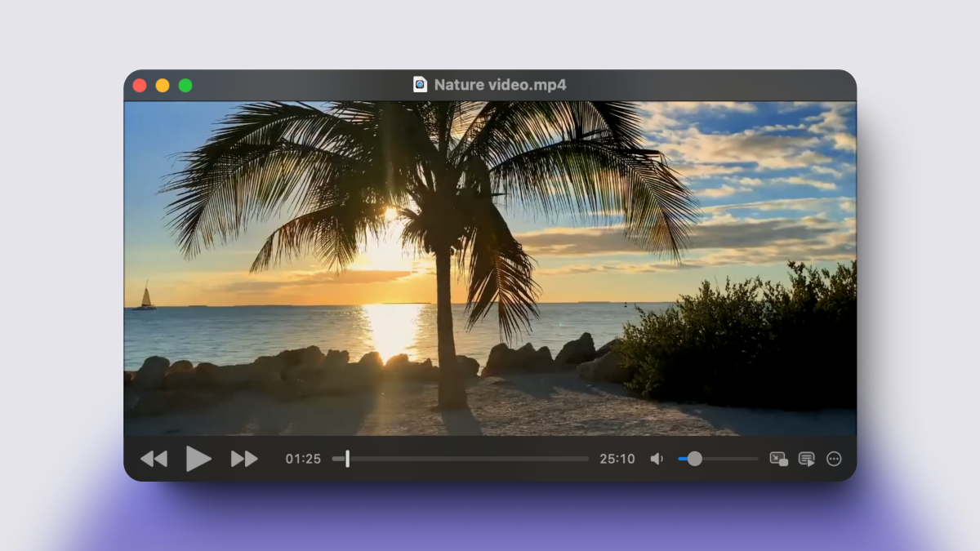The width and height of the screenshot is (980, 551).
Task: Open the playlist panel icon
Action: tap(807, 459)
